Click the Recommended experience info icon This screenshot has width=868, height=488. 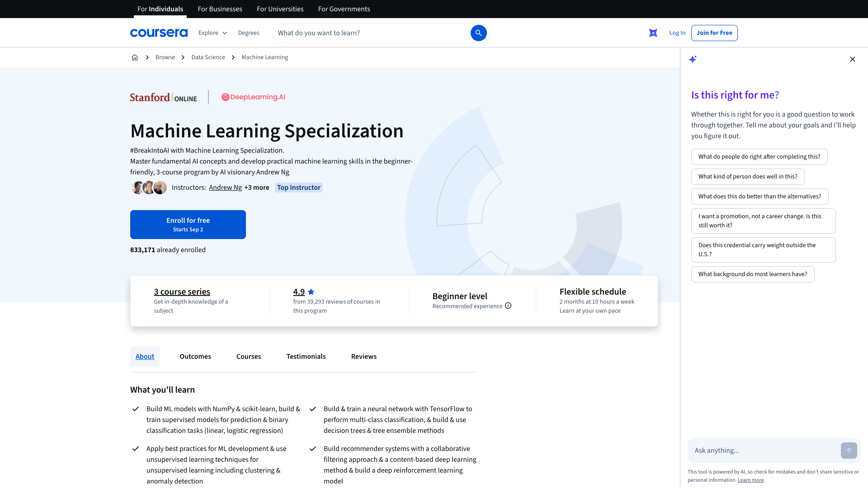pos(508,305)
